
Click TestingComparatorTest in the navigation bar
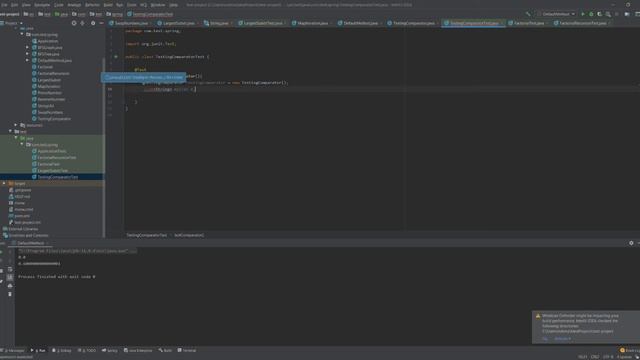tap(150, 14)
